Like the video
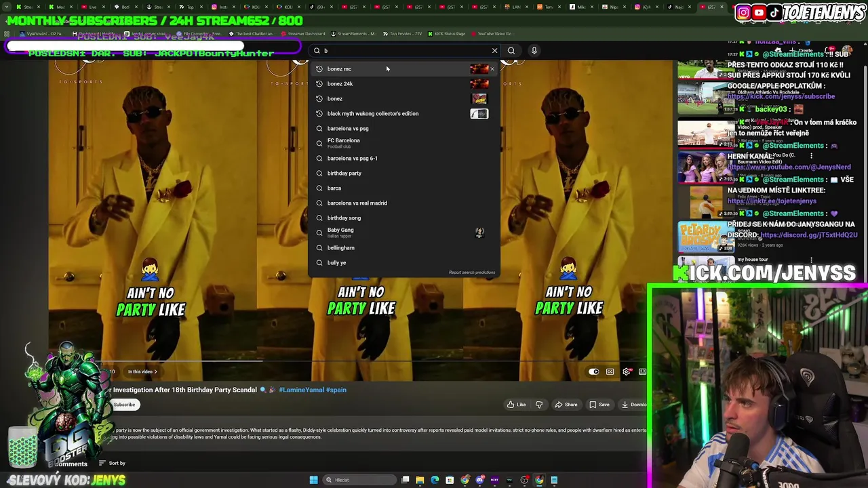The image size is (868, 488). pos(517,405)
